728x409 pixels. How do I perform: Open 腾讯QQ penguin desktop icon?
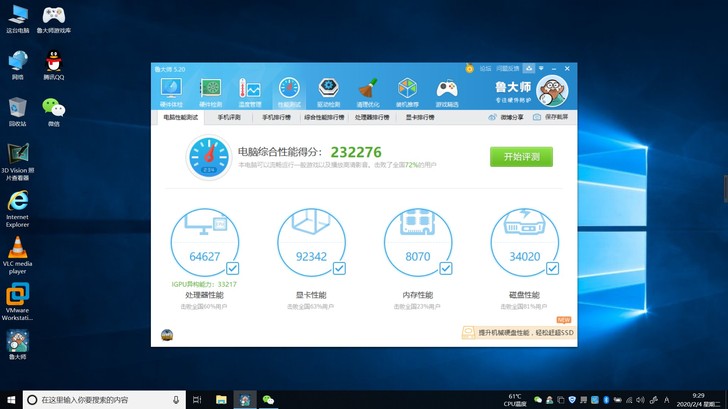click(x=54, y=65)
